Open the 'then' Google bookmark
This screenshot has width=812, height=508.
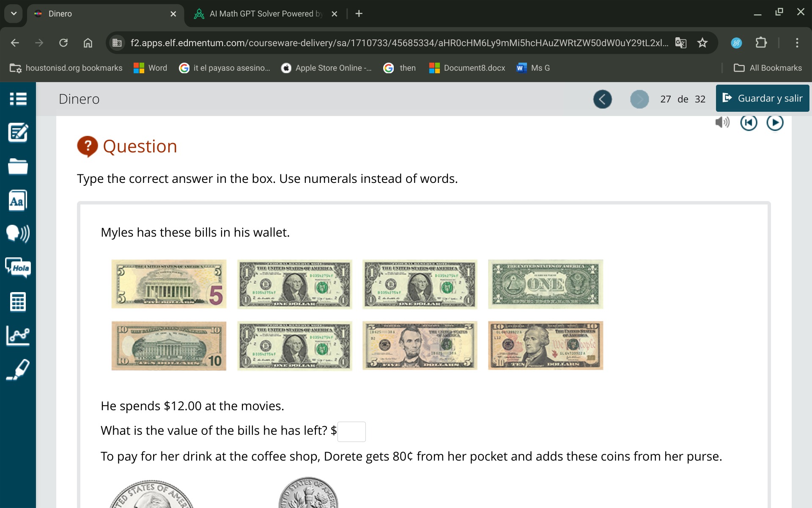pos(400,68)
